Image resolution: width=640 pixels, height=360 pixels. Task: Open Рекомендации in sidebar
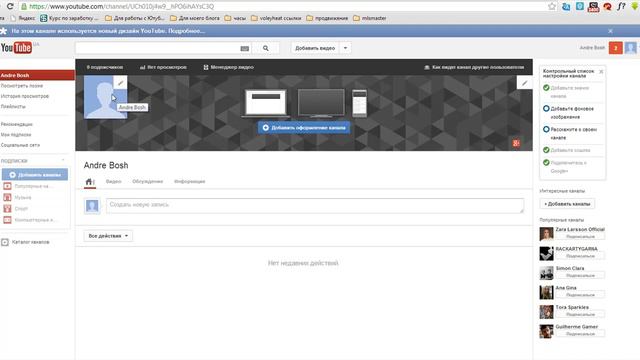tap(16, 124)
